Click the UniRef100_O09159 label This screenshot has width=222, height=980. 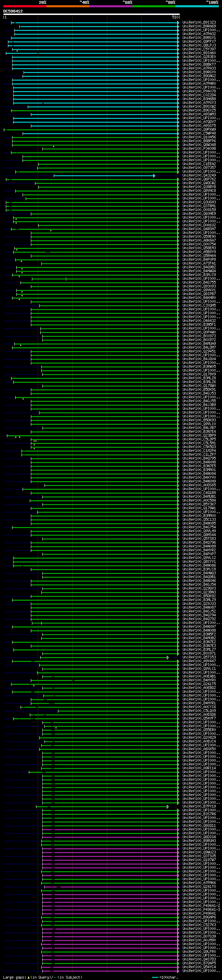coord(199,210)
